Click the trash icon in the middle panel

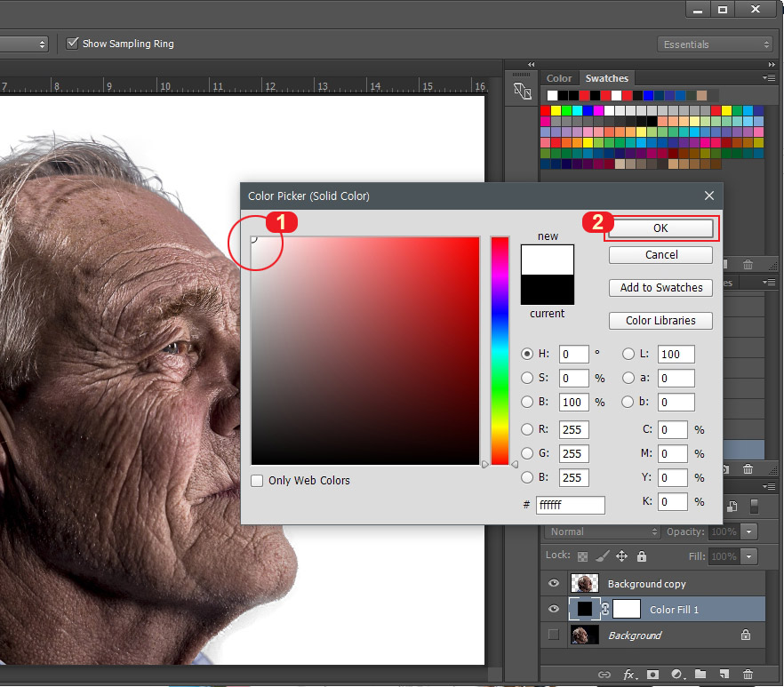coord(748,468)
